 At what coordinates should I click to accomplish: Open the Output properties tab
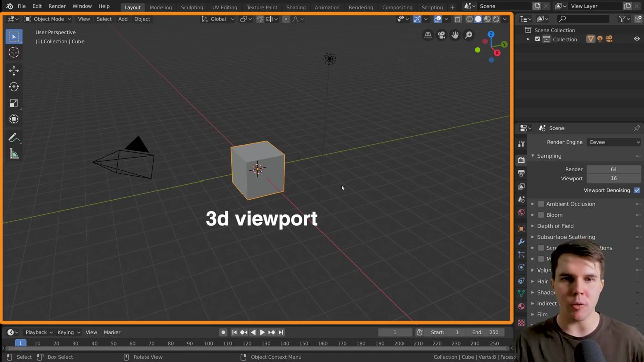coord(521,173)
